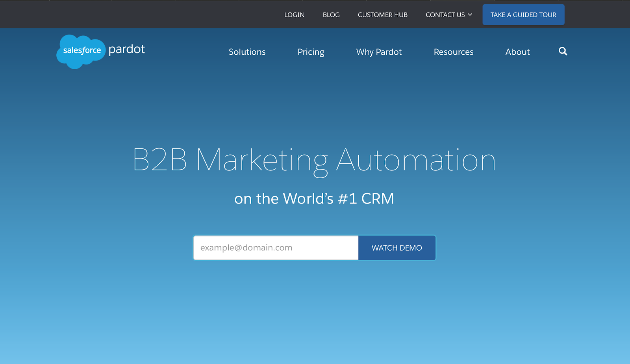Open the About menu
This screenshot has height=364, width=630.
[x=517, y=52]
